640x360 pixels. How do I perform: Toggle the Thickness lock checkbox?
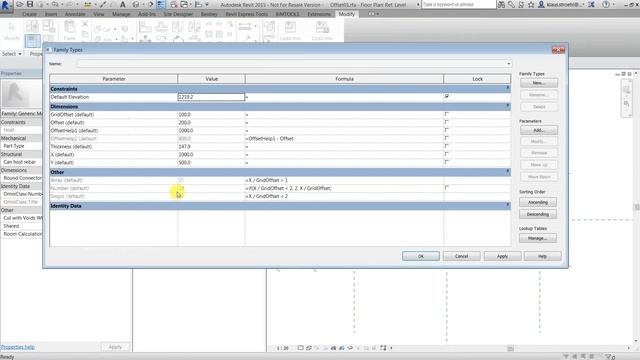pos(447,146)
